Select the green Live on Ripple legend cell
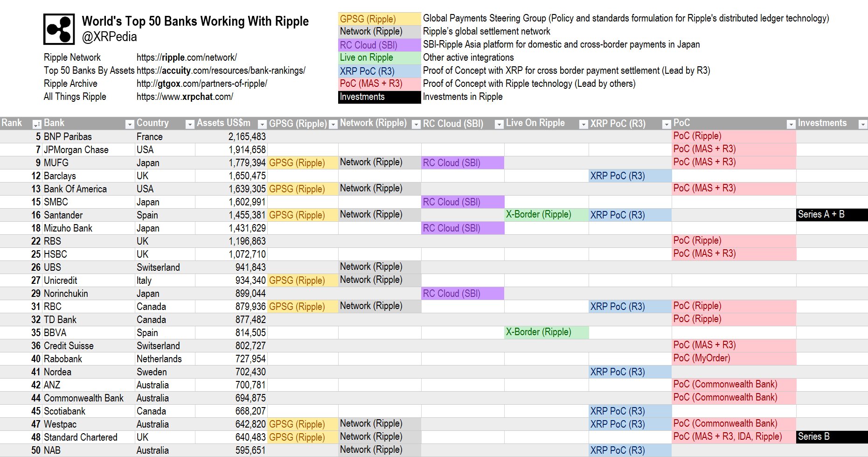The image size is (868, 457). (379, 58)
